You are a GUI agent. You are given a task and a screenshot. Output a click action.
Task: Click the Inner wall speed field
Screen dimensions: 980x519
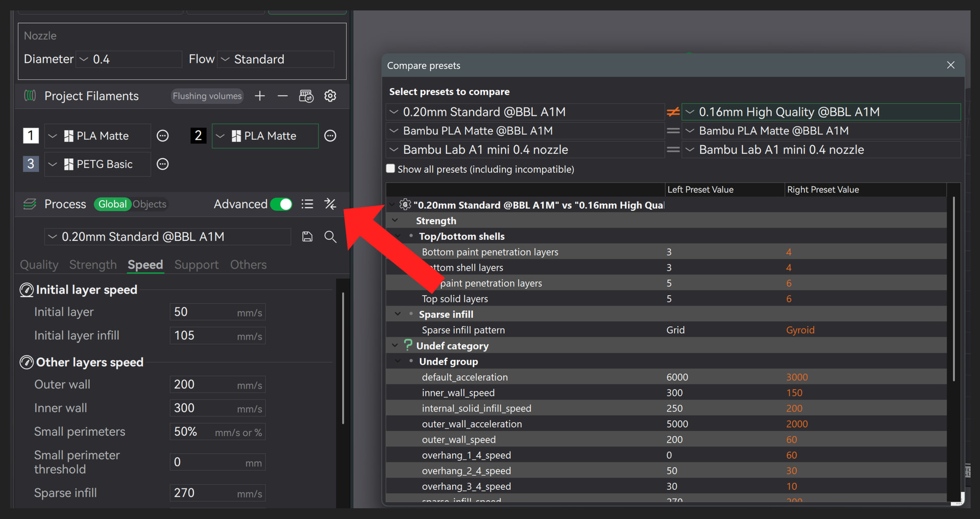pyautogui.click(x=217, y=408)
